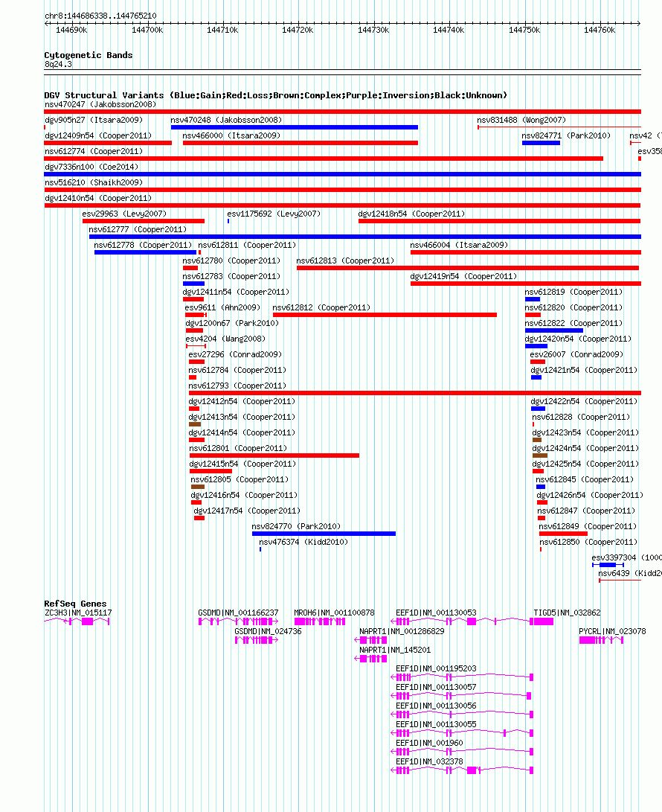Select nsv612793 (Cooper2011) label

(237, 385)
